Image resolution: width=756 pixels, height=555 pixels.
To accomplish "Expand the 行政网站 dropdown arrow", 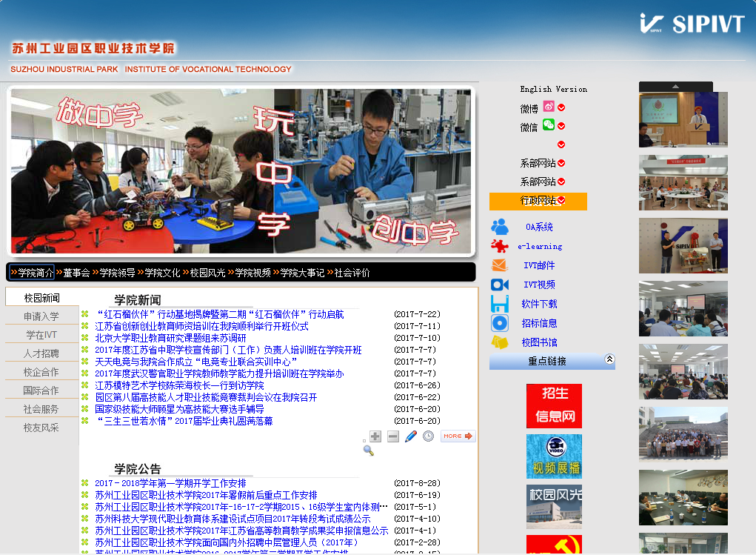I will pos(561,201).
